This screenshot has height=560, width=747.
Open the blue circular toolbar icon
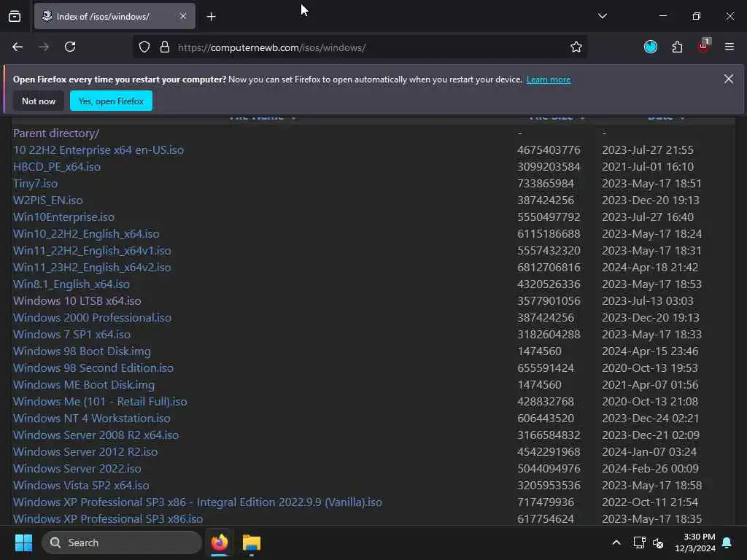point(650,47)
